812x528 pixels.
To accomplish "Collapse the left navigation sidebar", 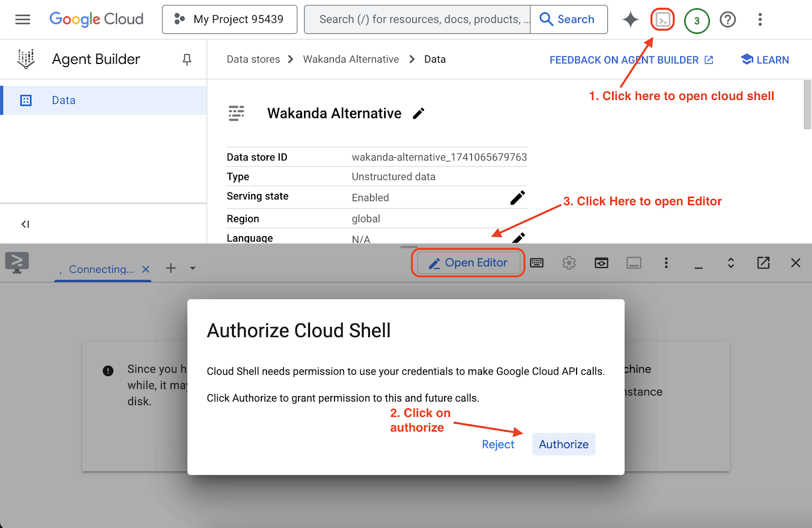I will pos(25,224).
